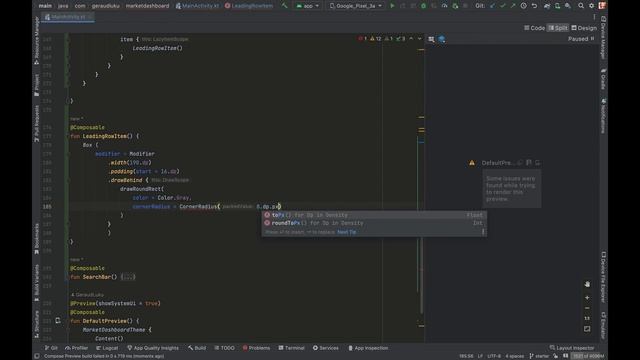Open the app run configuration dropdown

click(308, 6)
